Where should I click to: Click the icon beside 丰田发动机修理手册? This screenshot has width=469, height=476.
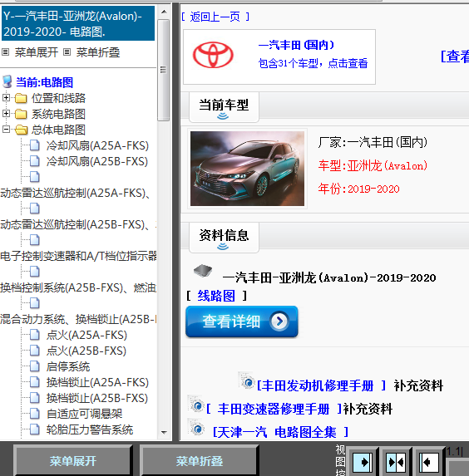point(246,380)
